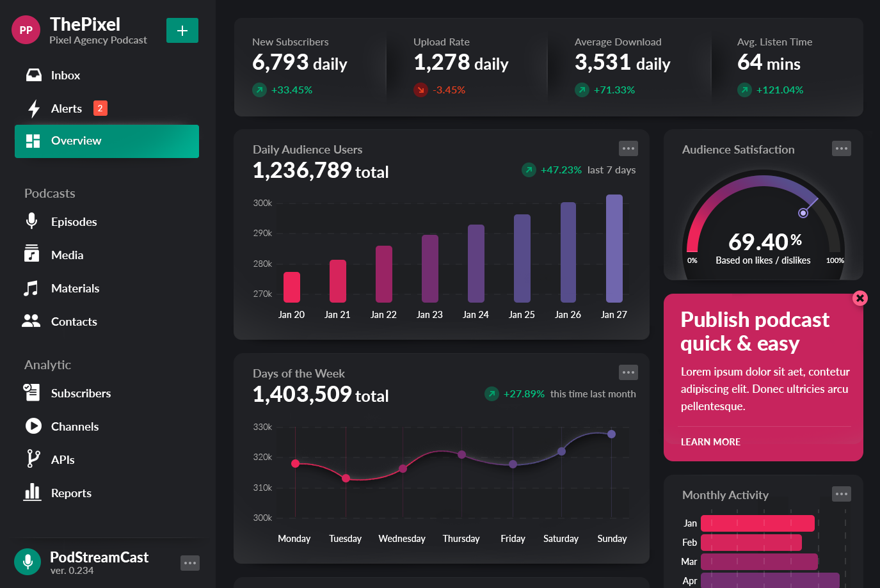Click the Jan 27 bar

pyautogui.click(x=614, y=248)
